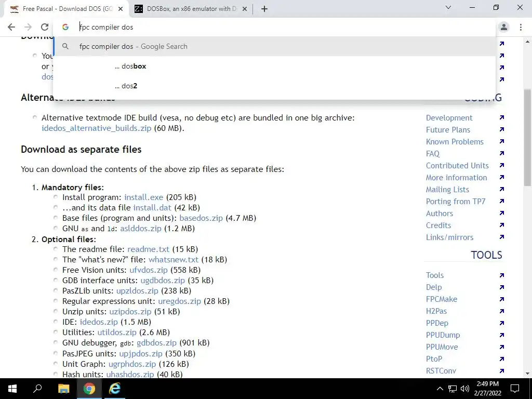The height and width of the screenshot is (399, 532).
Task: Open the Authors sidebar link
Action: [440, 214]
